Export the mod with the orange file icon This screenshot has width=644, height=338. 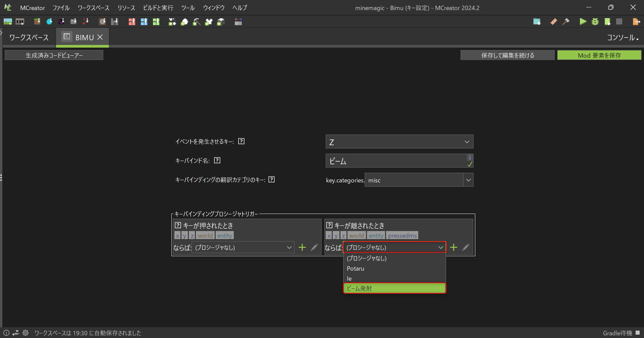(x=636, y=22)
